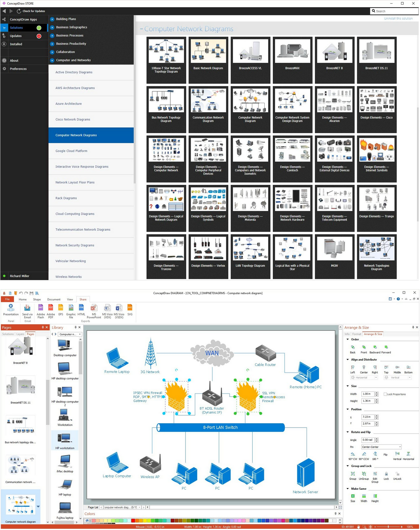Export diagram to HTML
The height and width of the screenshot is (530, 420).
point(81,310)
